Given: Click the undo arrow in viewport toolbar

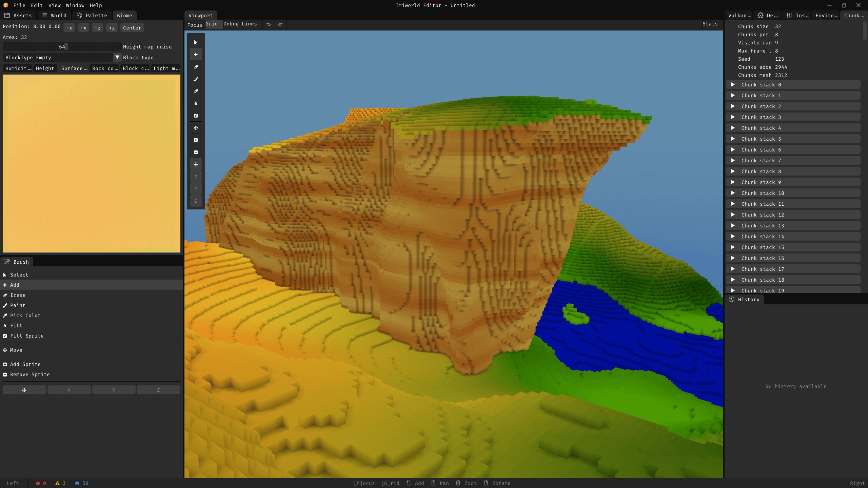Looking at the screenshot, I should point(269,24).
